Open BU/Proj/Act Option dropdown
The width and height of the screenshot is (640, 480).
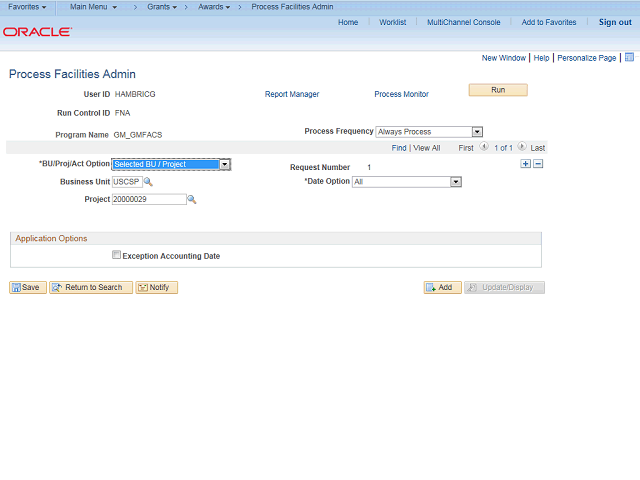171,164
